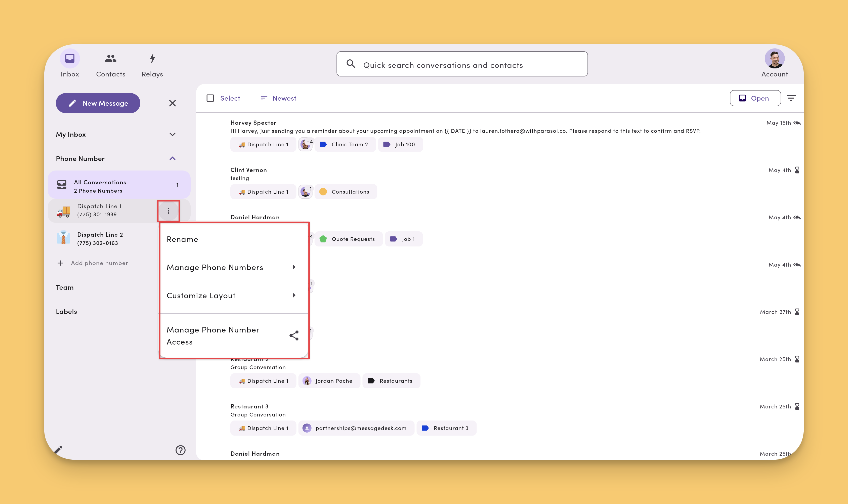Click Dispatch Line 1 chip on Clint Vernon
The width and height of the screenshot is (848, 504).
263,192
